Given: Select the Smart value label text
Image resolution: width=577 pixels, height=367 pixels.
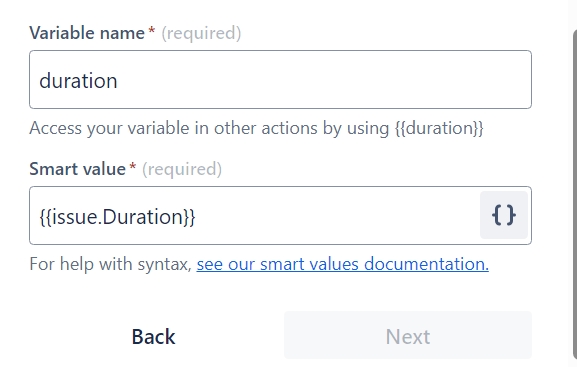Looking at the screenshot, I should pos(78,169).
